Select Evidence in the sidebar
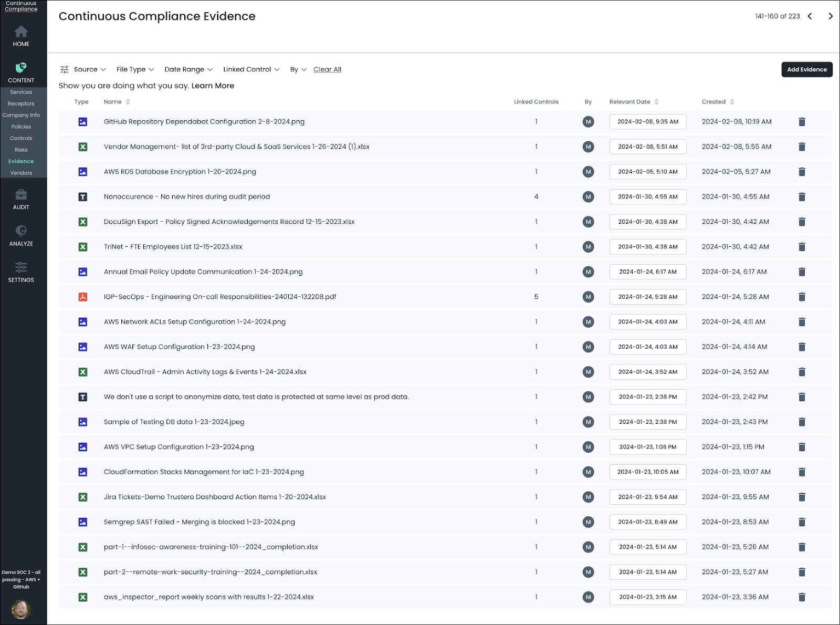The height and width of the screenshot is (625, 840). point(21,161)
